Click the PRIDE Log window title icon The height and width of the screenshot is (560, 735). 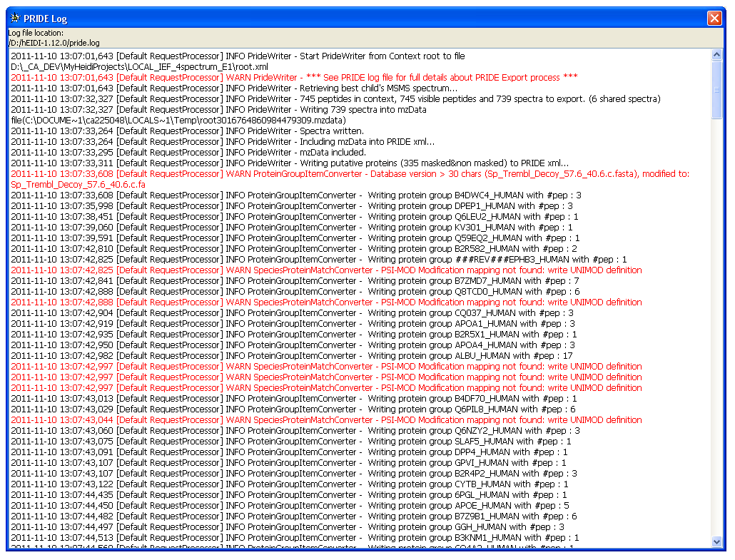(15, 18)
